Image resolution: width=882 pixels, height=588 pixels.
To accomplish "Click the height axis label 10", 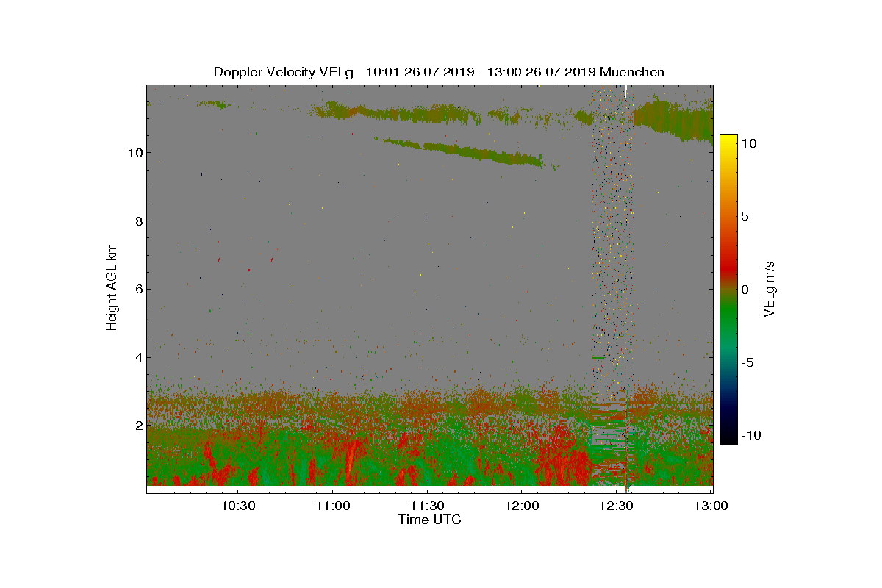I will (135, 152).
